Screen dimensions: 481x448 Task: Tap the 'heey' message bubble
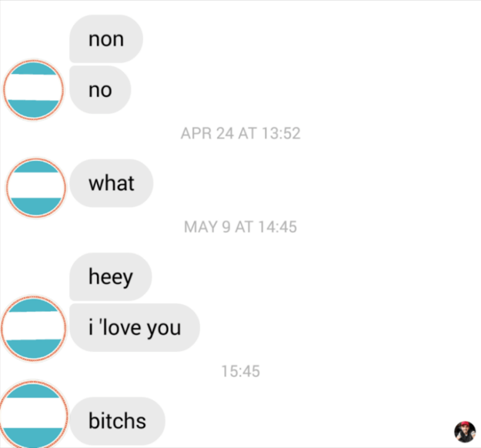click(110, 277)
